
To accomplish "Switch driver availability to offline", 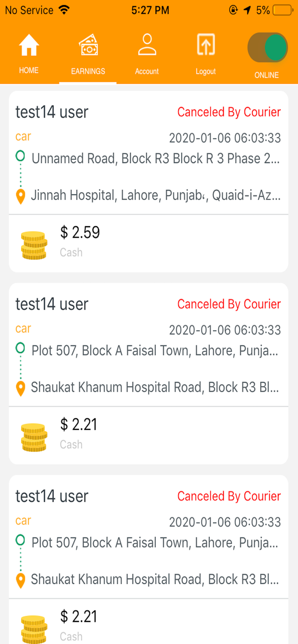I will pyautogui.click(x=267, y=47).
